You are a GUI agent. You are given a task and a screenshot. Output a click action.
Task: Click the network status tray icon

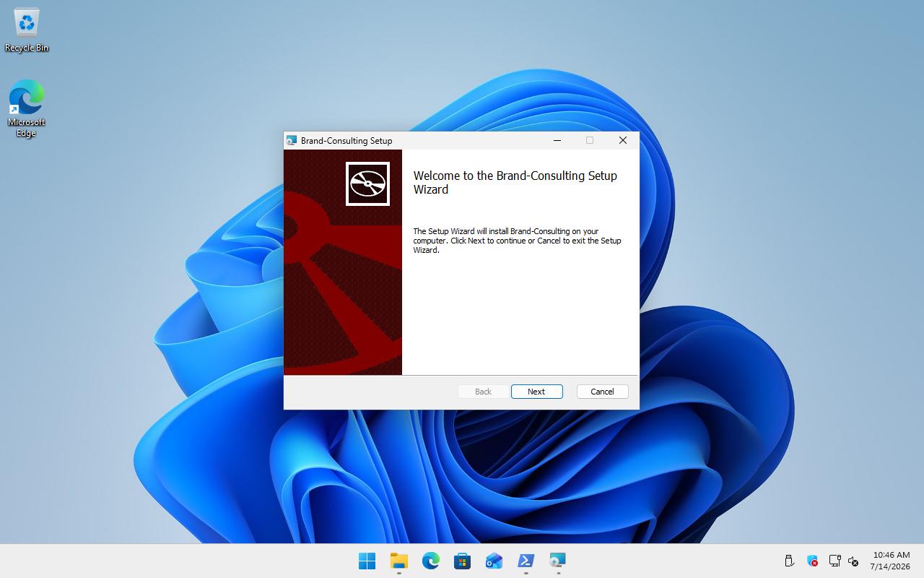point(834,561)
